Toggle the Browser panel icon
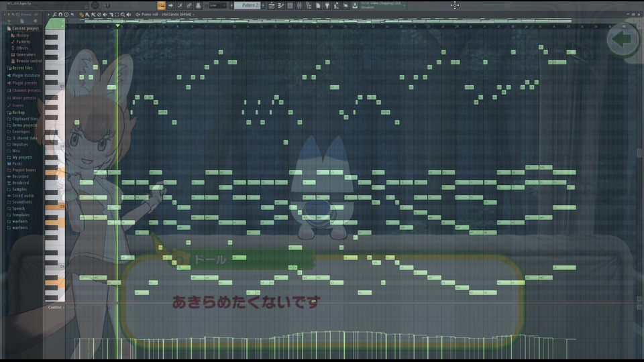Screen dimensions: 644x362 (309, 5)
